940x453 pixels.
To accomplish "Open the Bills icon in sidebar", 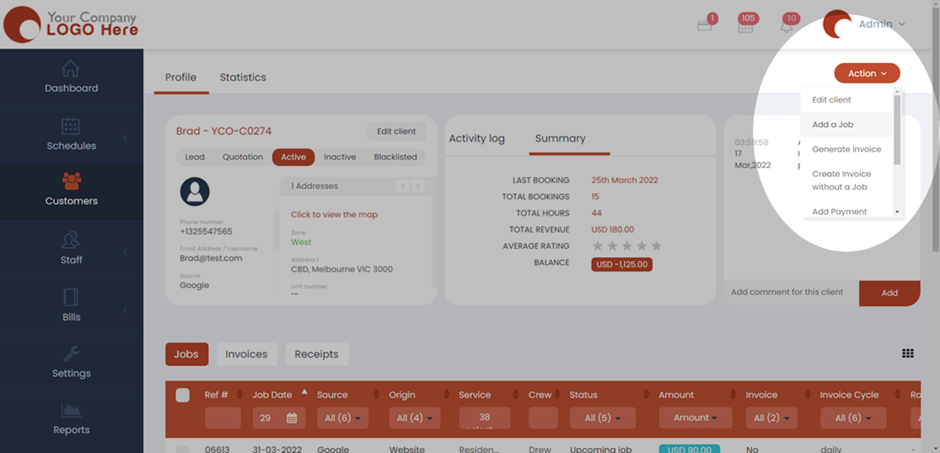I will 70,297.
